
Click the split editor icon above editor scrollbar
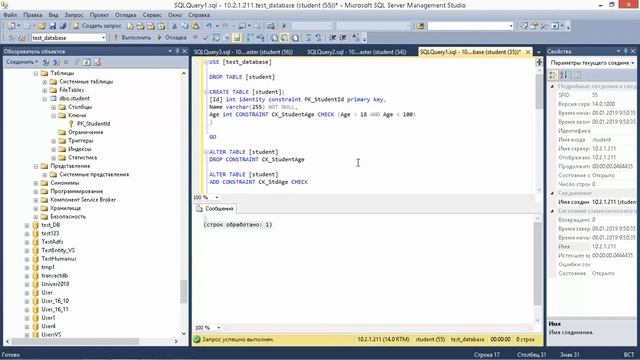(x=539, y=62)
